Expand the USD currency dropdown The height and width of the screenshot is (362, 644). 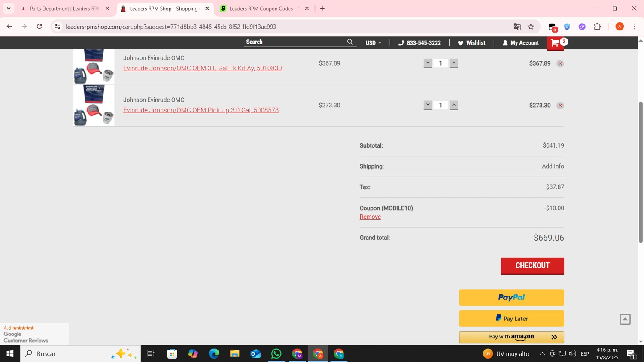373,43
